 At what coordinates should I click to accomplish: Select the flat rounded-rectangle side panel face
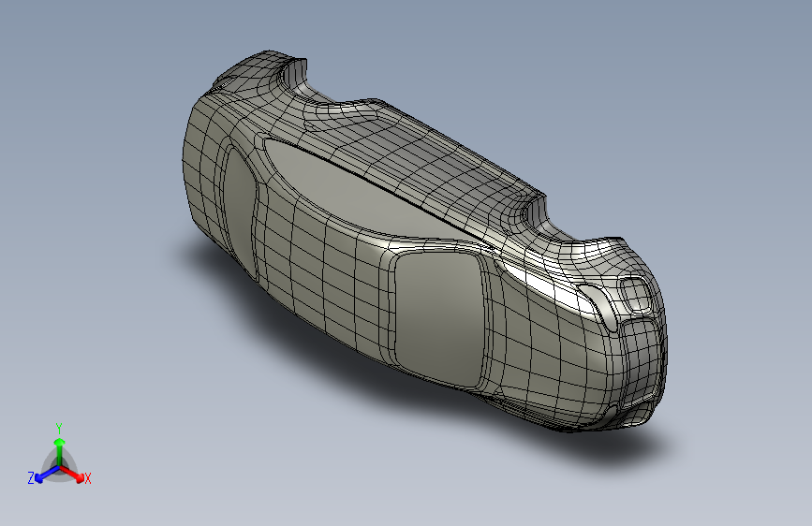(x=440, y=318)
